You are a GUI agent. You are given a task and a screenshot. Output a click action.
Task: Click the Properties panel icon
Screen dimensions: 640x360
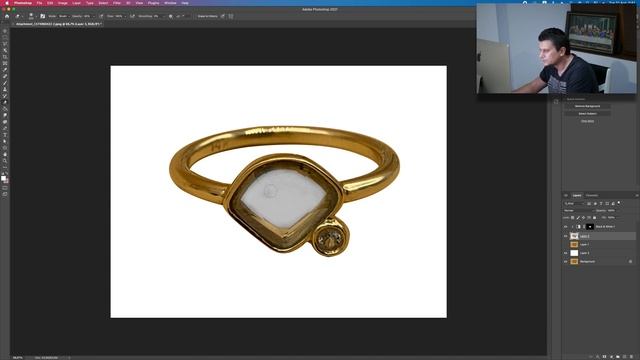click(x=556, y=102)
